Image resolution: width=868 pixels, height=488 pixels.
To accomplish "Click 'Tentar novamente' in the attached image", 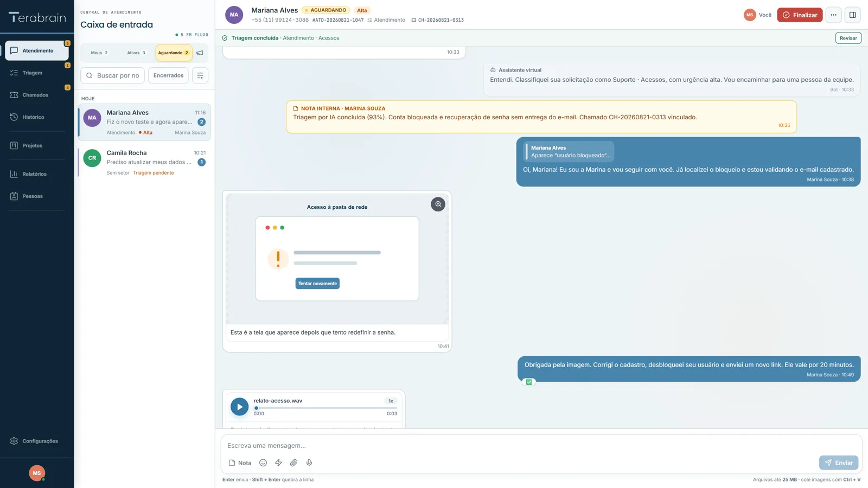I will (317, 284).
